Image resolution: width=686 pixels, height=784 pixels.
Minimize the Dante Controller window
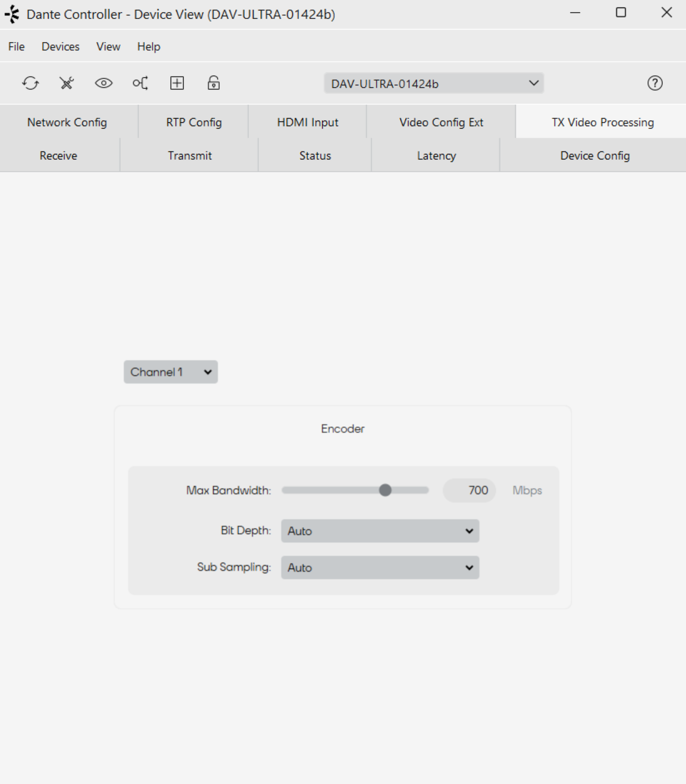(x=575, y=13)
